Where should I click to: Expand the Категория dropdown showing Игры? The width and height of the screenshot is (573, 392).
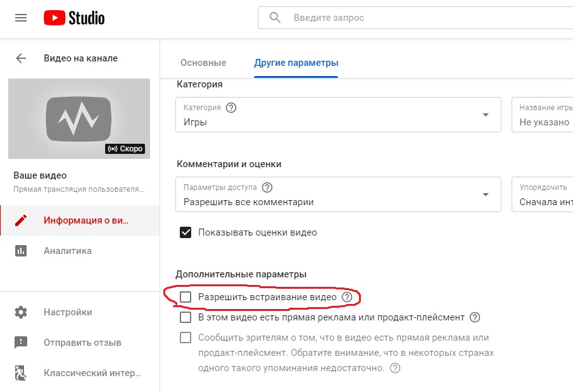coord(338,115)
